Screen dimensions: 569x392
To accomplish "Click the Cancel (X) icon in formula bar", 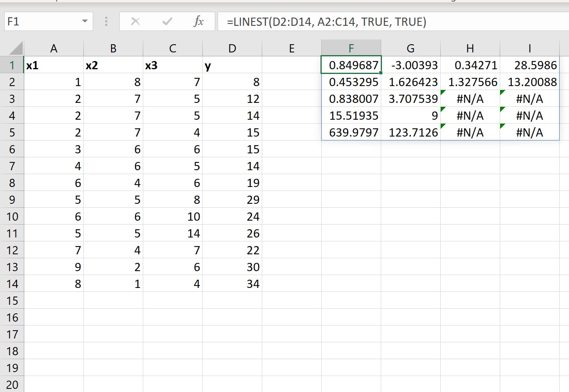I will click(135, 22).
